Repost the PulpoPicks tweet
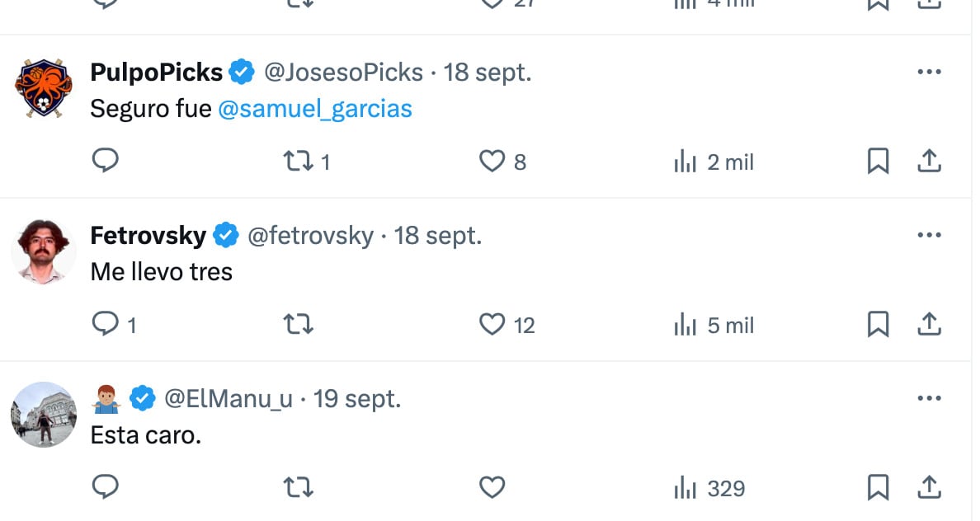 (x=296, y=162)
